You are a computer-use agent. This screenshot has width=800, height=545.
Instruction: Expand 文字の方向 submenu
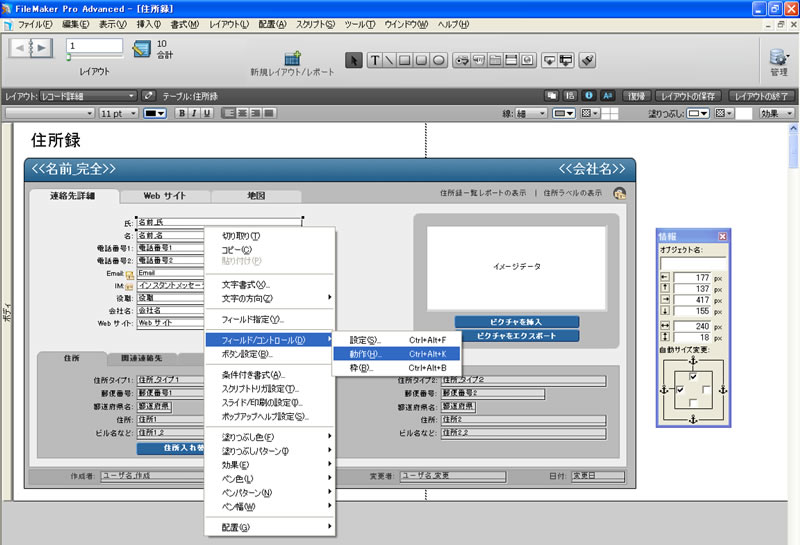pyautogui.click(x=269, y=299)
